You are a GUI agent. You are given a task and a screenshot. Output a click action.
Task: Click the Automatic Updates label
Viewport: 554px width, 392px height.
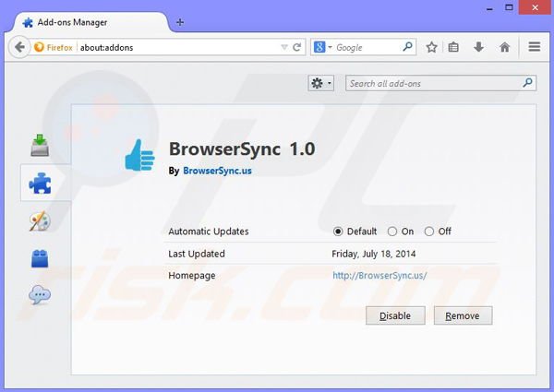[x=209, y=232]
